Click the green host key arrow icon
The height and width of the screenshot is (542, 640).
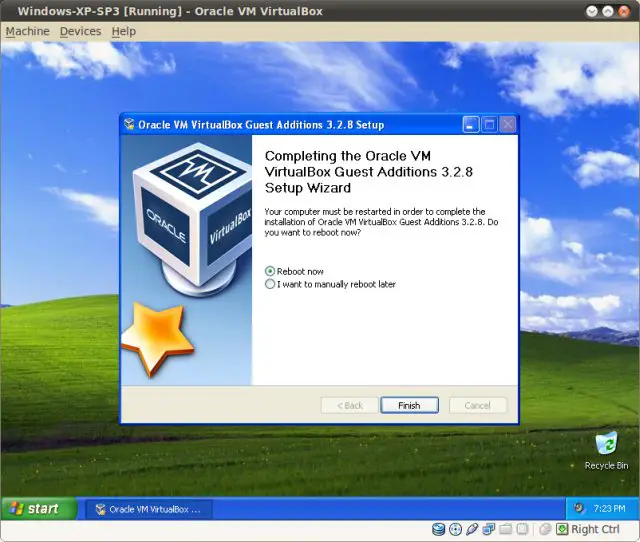point(562,529)
